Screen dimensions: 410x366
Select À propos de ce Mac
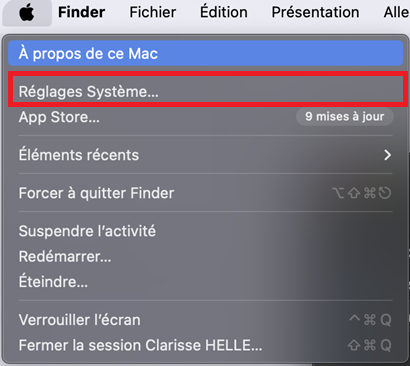point(206,53)
